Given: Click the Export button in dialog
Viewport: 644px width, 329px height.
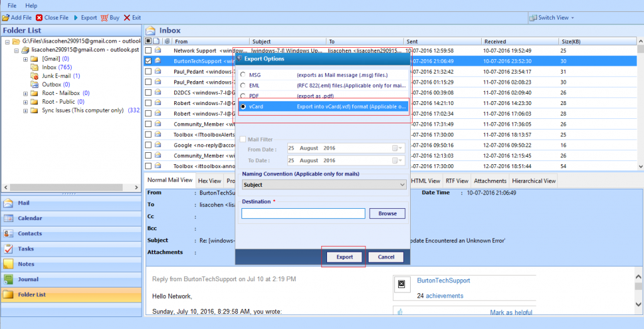Looking at the screenshot, I should pyautogui.click(x=345, y=257).
